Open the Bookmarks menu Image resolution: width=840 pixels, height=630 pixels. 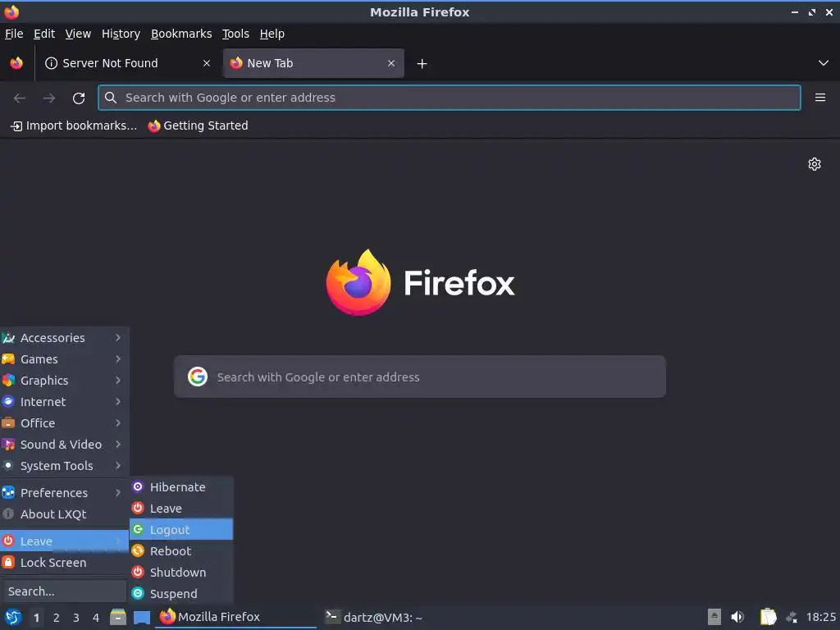click(x=181, y=34)
